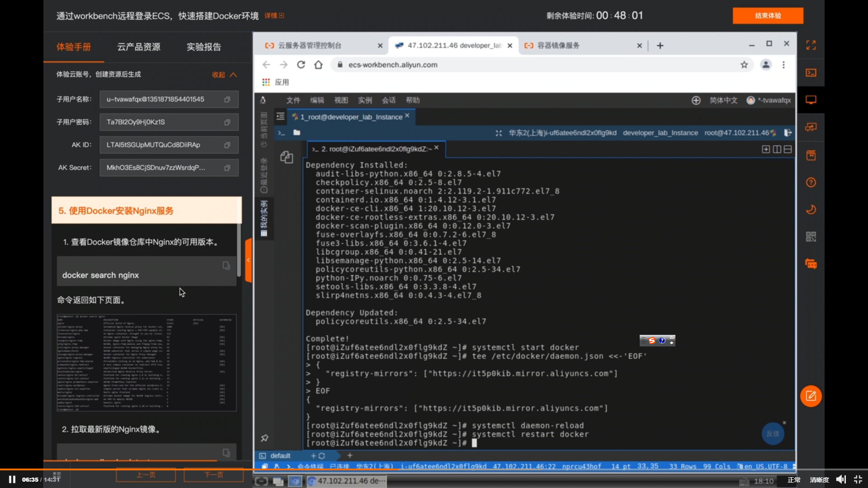The image size is (868, 488).
Task: Click the 结束体验 end experience button
Action: coord(768,16)
